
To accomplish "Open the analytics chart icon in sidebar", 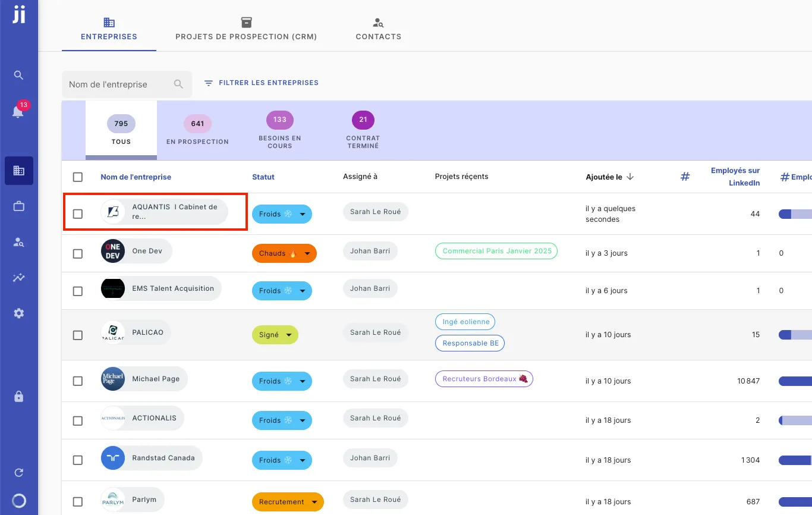I will tap(18, 278).
